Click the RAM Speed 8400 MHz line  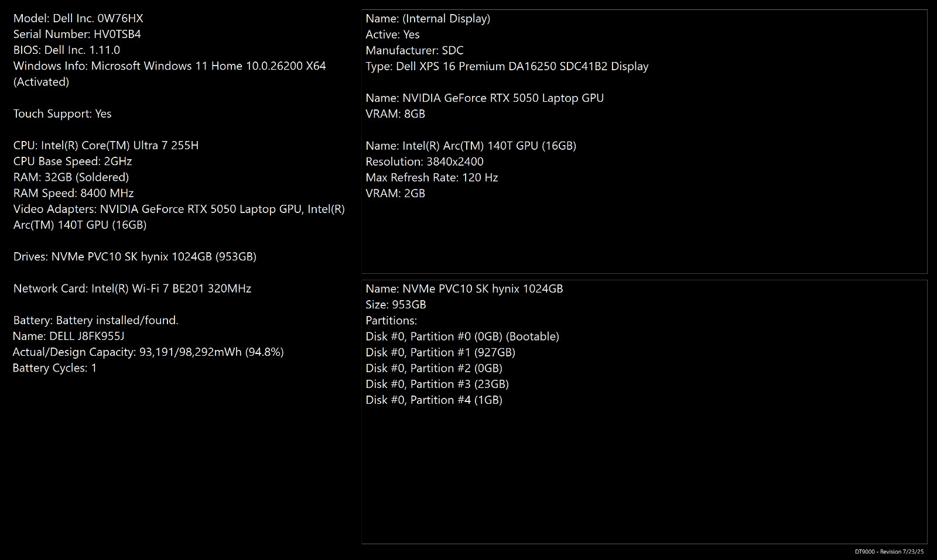tap(74, 193)
